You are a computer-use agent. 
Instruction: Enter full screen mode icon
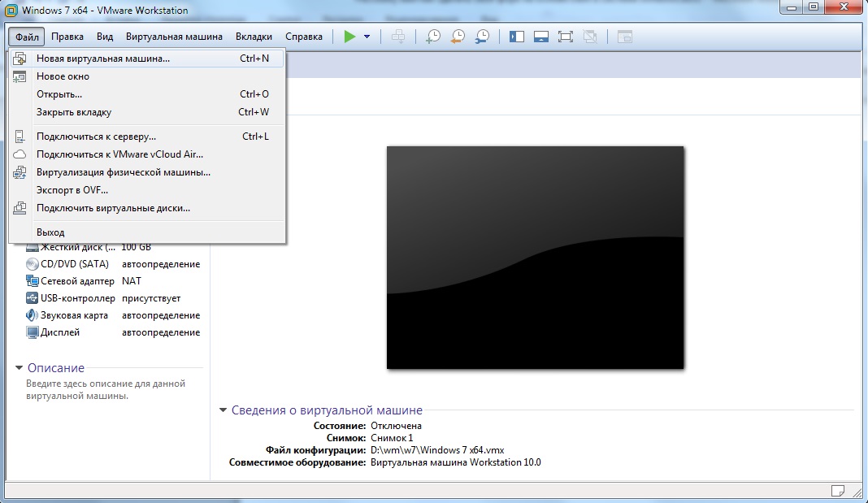click(565, 37)
